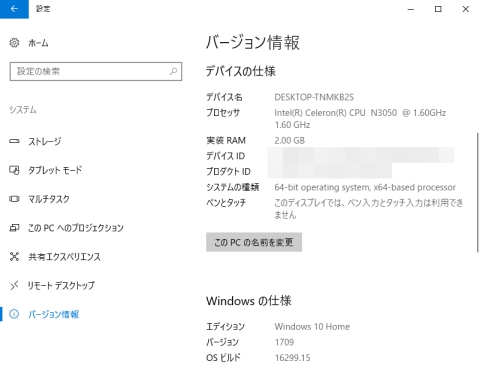Click the システム section label
The width and height of the screenshot is (479, 367).
click(x=23, y=110)
